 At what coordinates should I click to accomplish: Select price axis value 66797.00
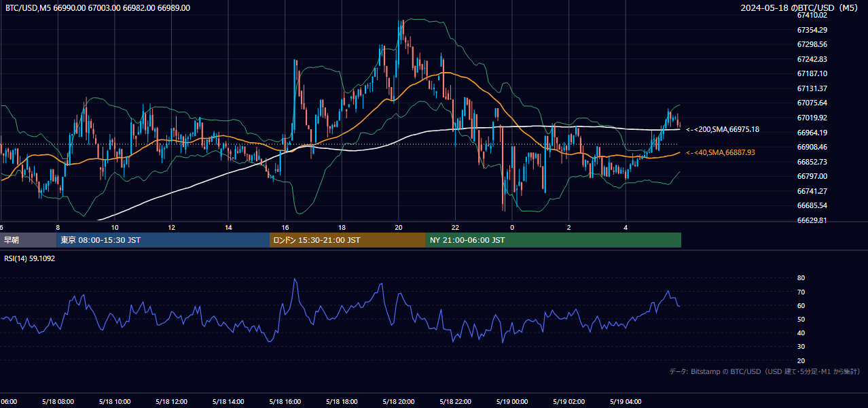click(x=812, y=176)
